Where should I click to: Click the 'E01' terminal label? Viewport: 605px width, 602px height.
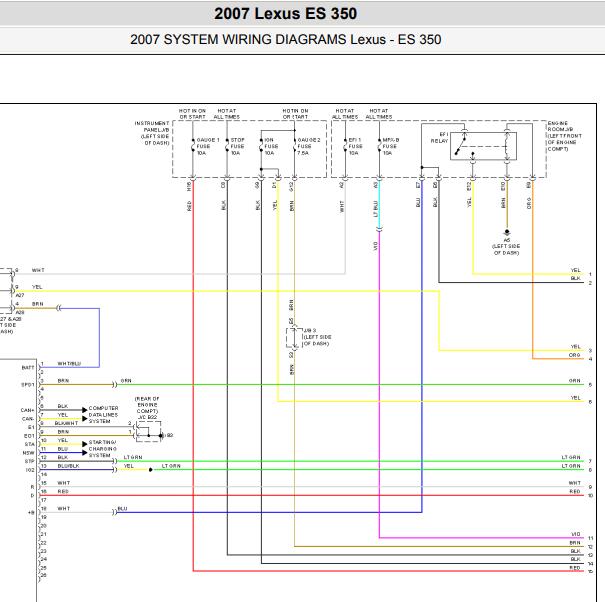(x=29, y=435)
